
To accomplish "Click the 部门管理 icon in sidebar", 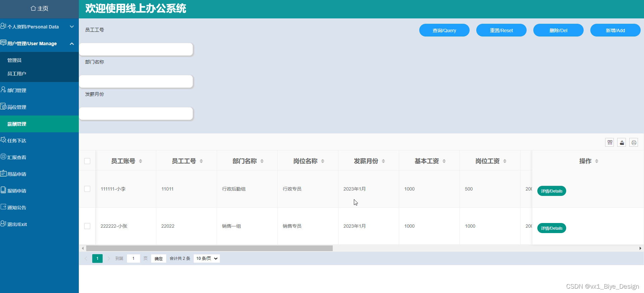I will click(3, 89).
